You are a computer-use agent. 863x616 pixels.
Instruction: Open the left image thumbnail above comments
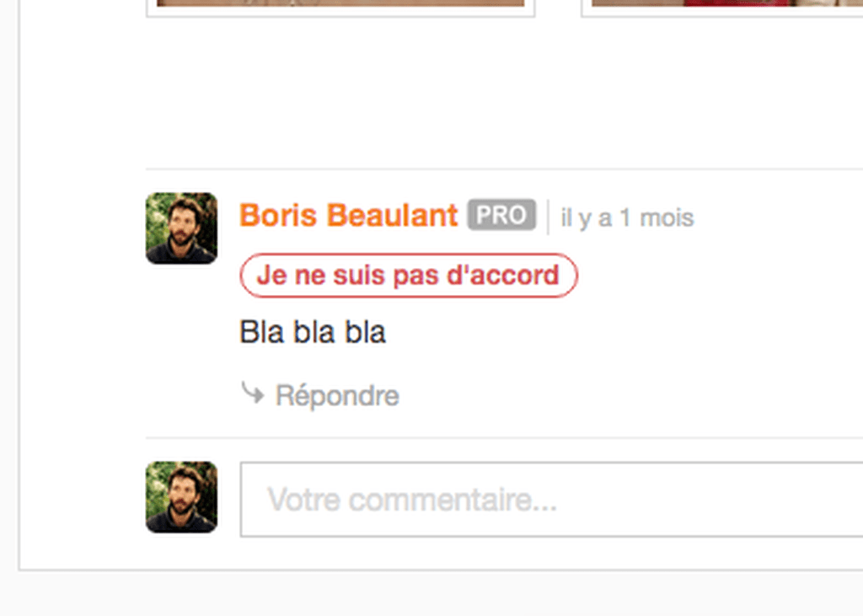[340, 8]
